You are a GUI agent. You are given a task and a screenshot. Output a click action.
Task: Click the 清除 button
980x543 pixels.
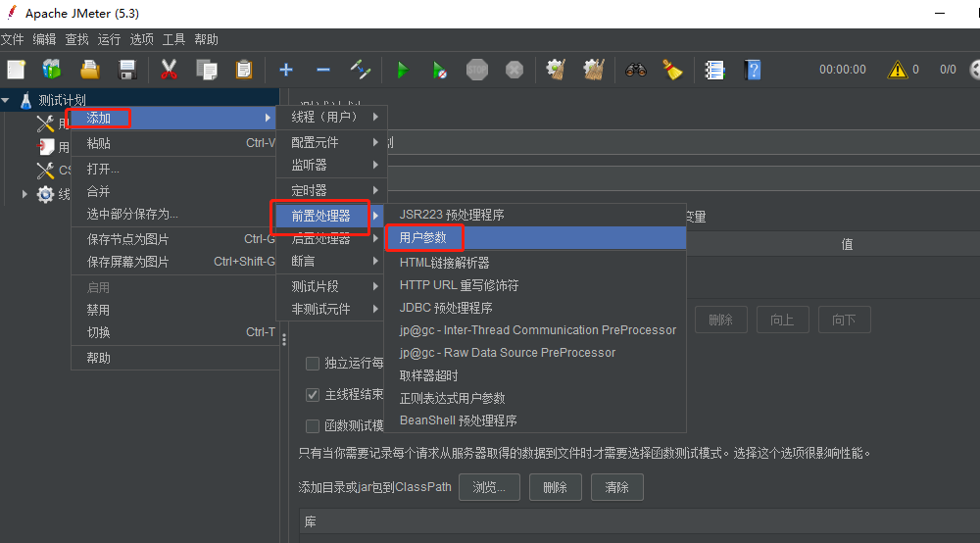(616, 487)
